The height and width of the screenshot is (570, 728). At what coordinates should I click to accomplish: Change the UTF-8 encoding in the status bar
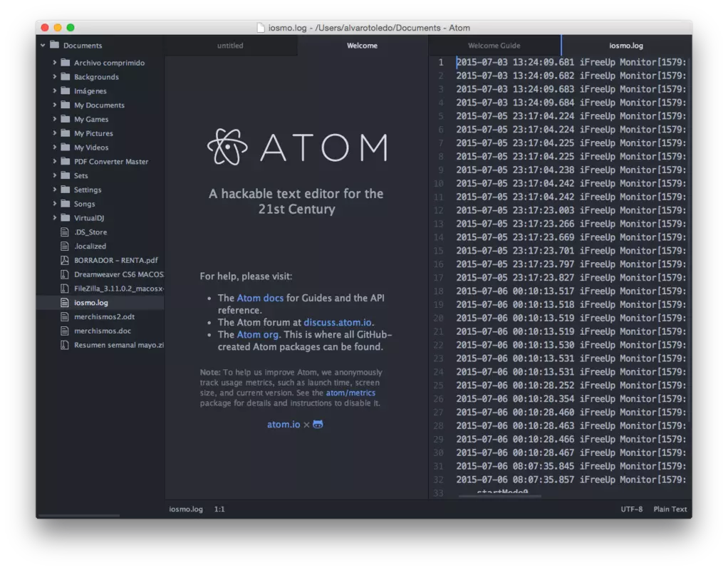(631, 509)
